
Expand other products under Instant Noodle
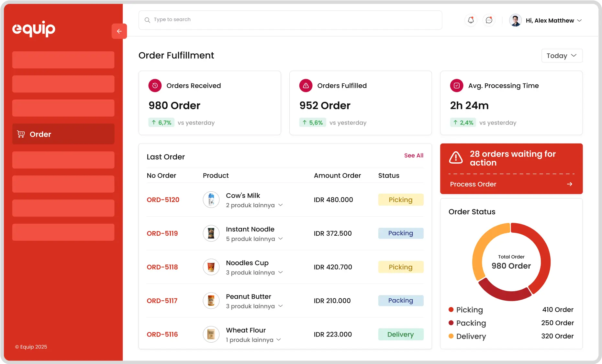point(281,239)
